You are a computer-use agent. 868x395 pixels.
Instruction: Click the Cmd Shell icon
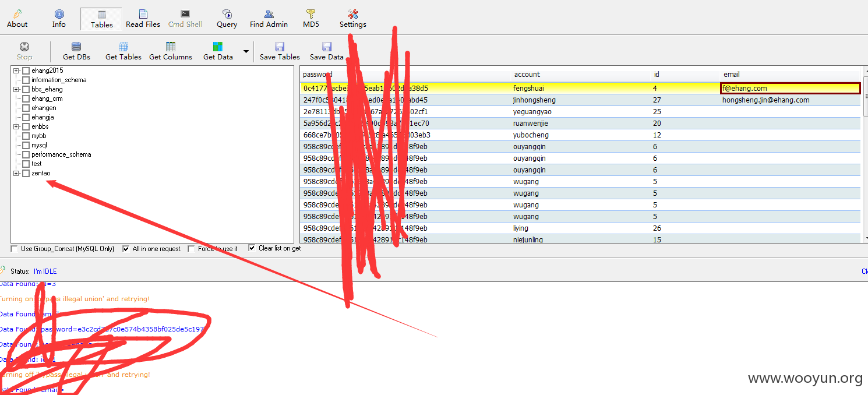[185, 14]
